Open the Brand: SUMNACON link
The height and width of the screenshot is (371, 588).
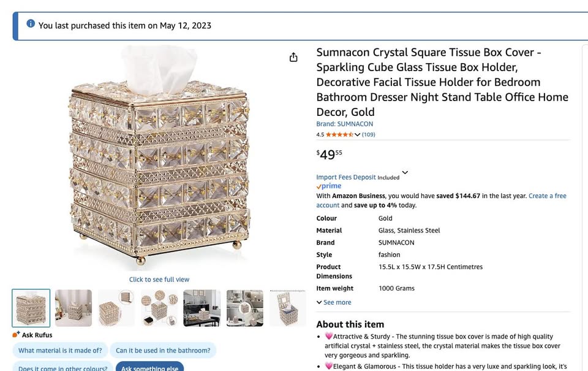(344, 124)
